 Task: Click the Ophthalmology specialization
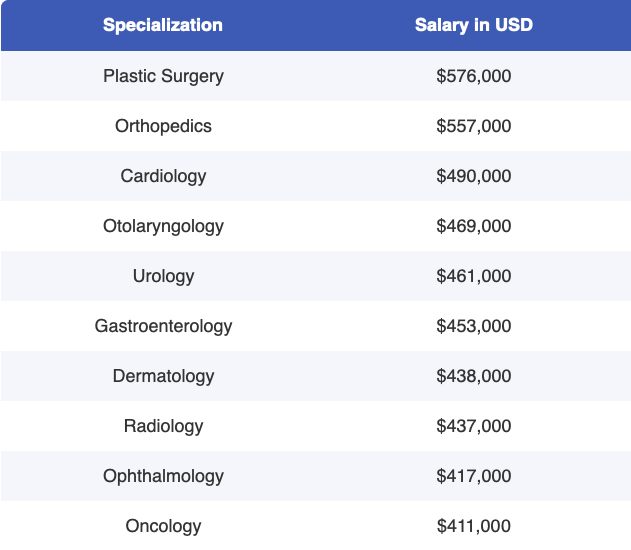tap(163, 476)
